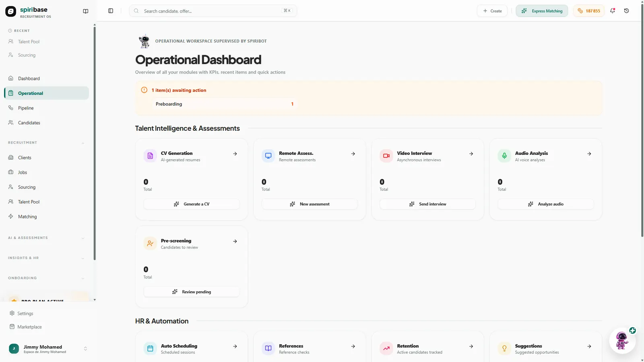The width and height of the screenshot is (644, 362).
Task: Open Pipeline in sidebar
Action: 47,108
